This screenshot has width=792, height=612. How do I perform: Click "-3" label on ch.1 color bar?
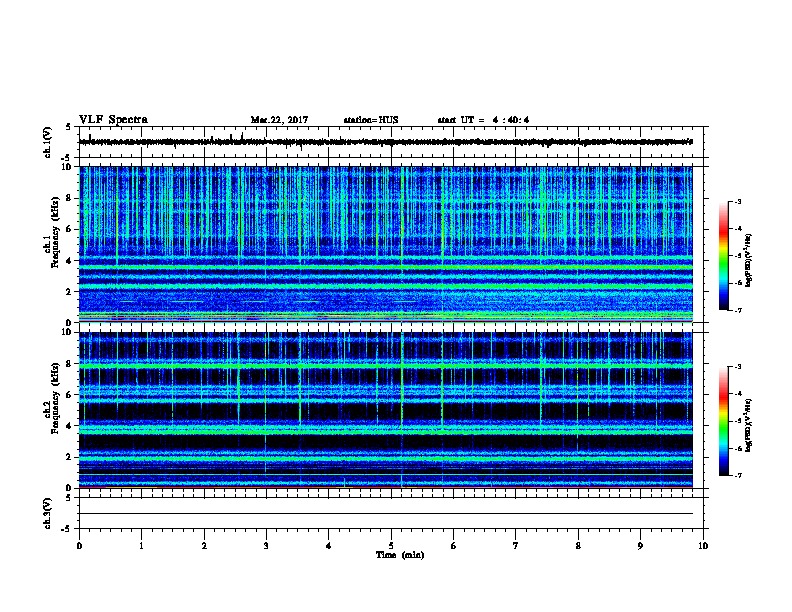point(738,202)
